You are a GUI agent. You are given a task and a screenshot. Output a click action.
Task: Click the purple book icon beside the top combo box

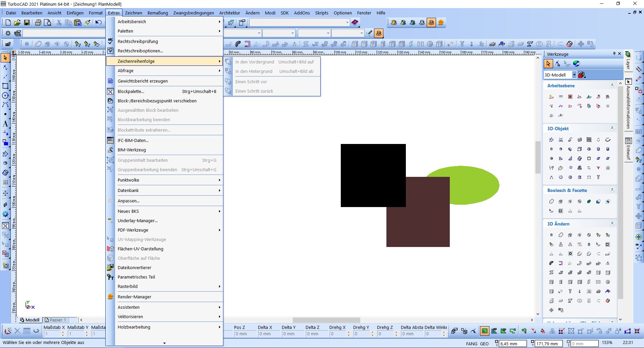[x=355, y=22]
